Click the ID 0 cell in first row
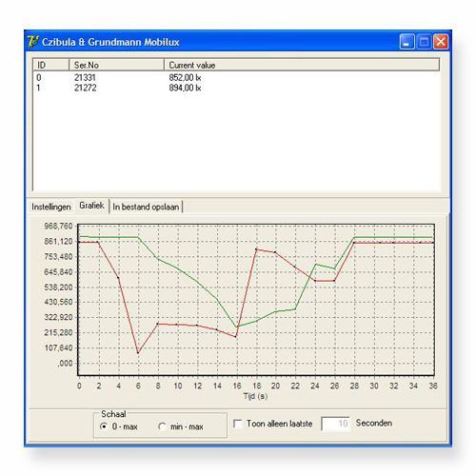This screenshot has height=476, width=476. (39, 77)
